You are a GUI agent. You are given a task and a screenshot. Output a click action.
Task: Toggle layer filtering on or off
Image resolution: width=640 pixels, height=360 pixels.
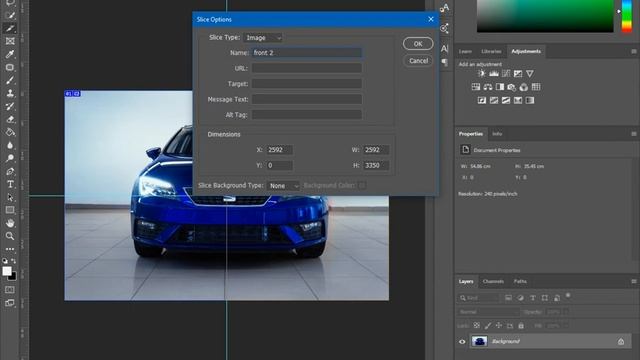click(568, 296)
